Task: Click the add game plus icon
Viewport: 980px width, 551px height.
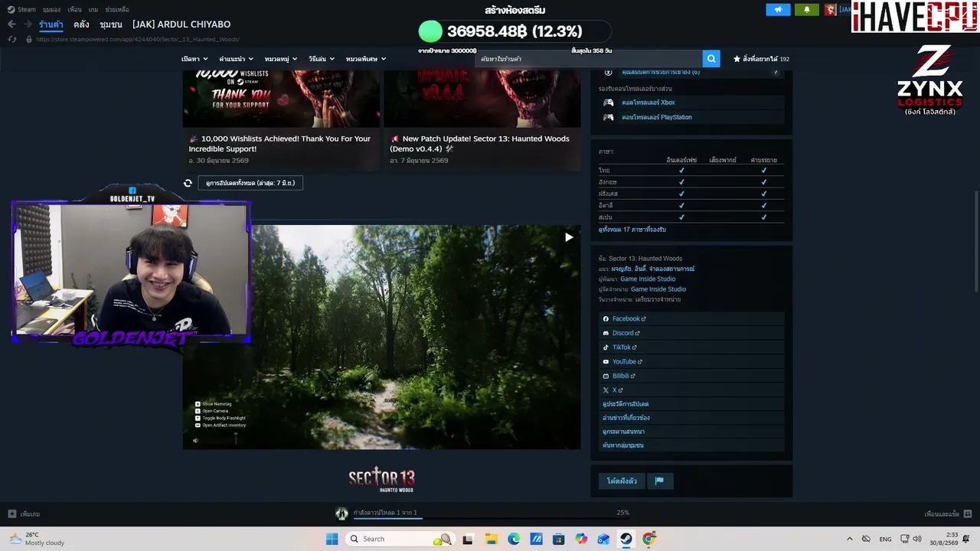Action: pos(11,514)
